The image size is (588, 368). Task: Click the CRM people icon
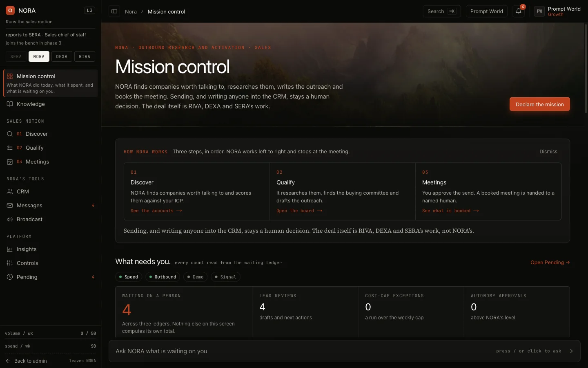pyautogui.click(x=10, y=191)
